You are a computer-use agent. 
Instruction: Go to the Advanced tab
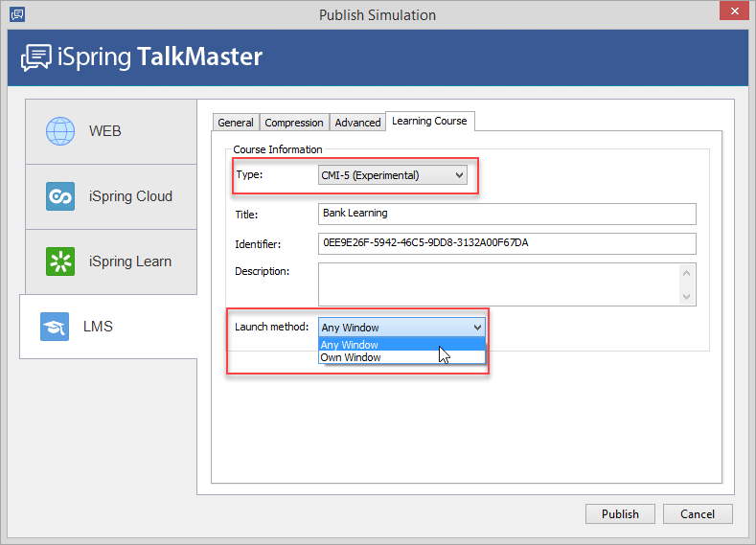[x=357, y=123]
